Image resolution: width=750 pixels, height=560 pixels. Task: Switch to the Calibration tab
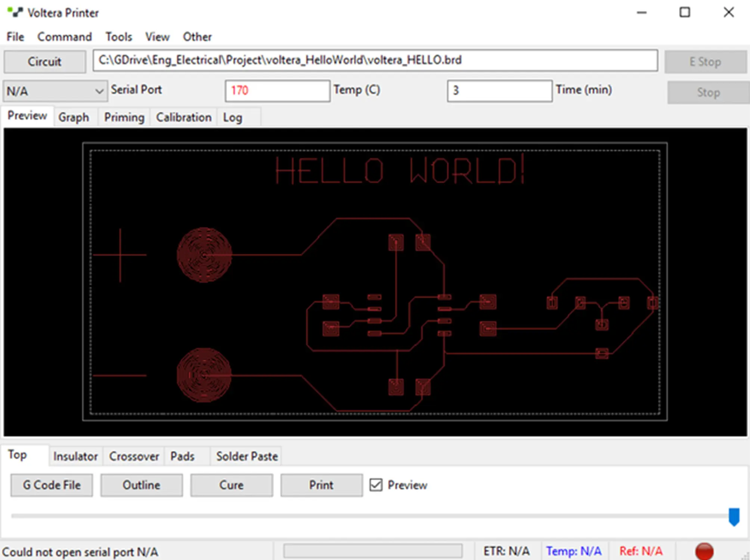(x=183, y=117)
